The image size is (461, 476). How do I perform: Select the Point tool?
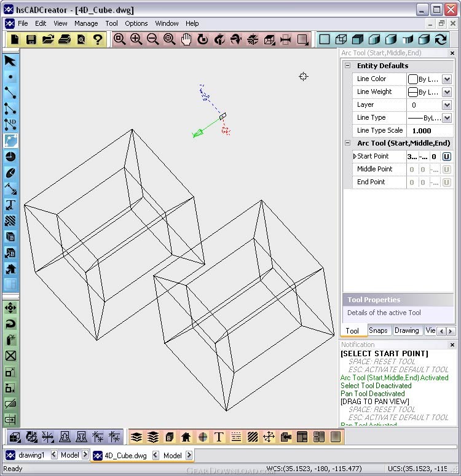(10, 77)
